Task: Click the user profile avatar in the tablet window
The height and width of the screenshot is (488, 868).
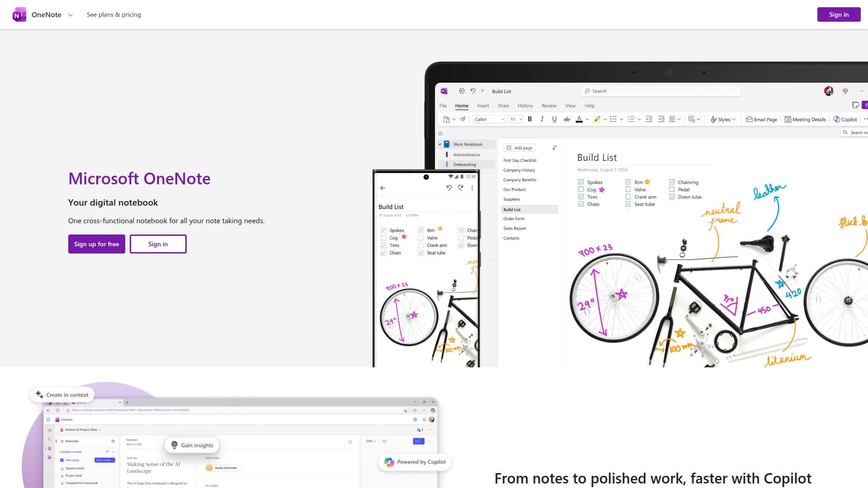Action: (829, 91)
